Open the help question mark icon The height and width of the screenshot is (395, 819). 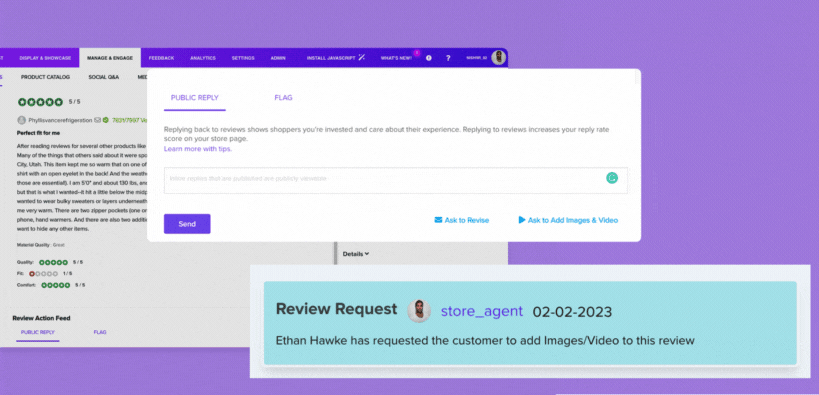(x=448, y=58)
